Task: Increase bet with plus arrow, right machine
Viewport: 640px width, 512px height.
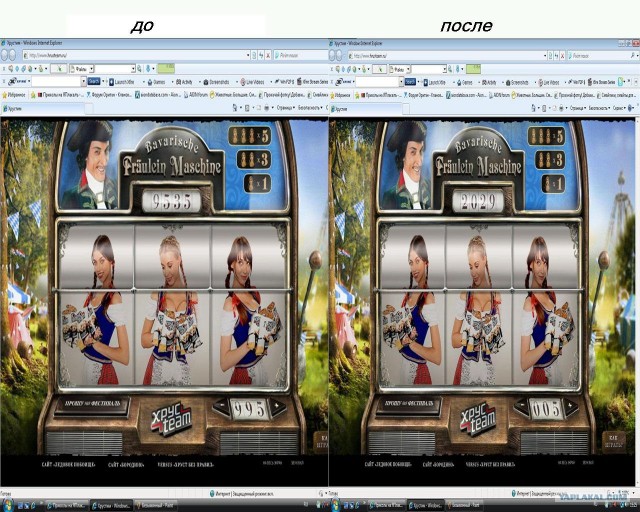Action: 571,406
